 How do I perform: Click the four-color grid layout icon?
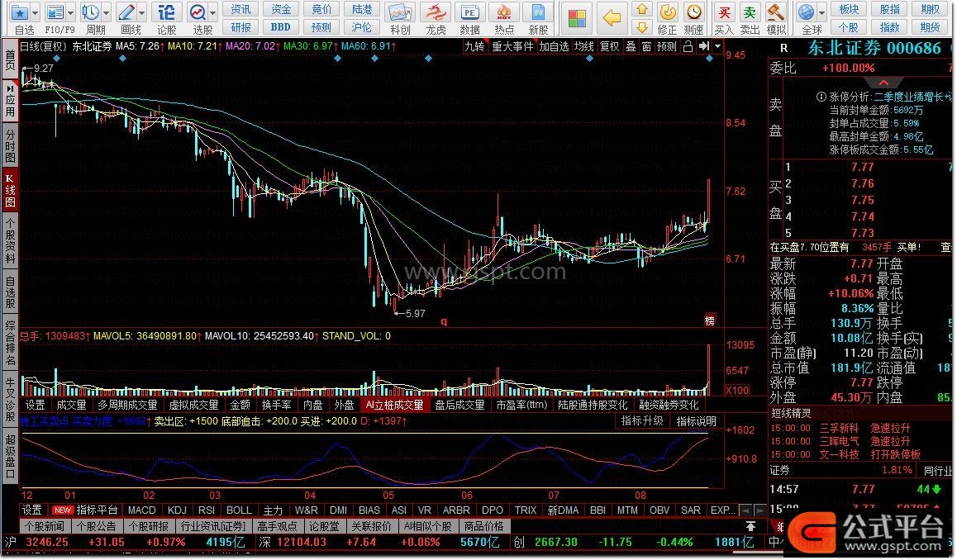click(577, 17)
